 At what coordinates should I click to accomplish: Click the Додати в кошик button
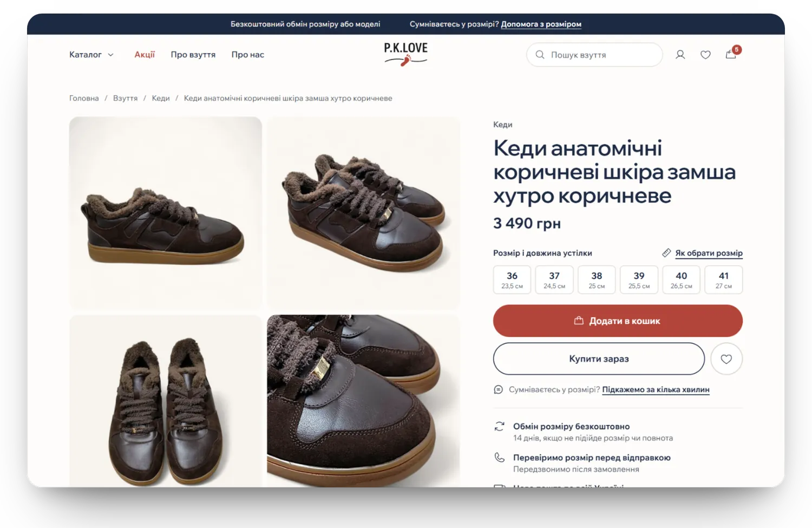coord(618,321)
